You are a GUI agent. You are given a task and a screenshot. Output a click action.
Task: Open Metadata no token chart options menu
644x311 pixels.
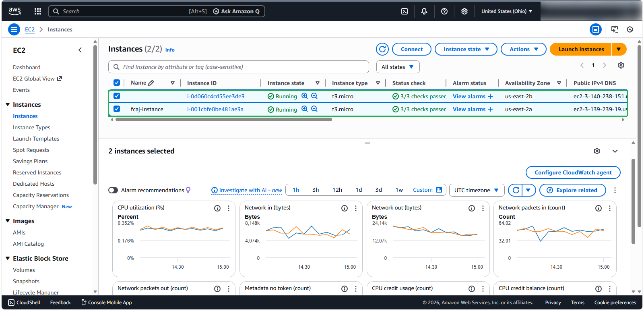pyautogui.click(x=356, y=289)
